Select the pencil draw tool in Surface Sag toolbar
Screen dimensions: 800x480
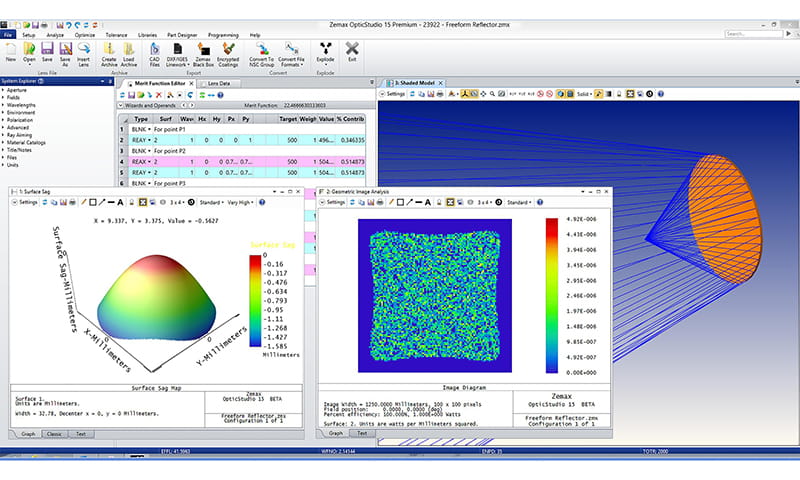[x=84, y=202]
